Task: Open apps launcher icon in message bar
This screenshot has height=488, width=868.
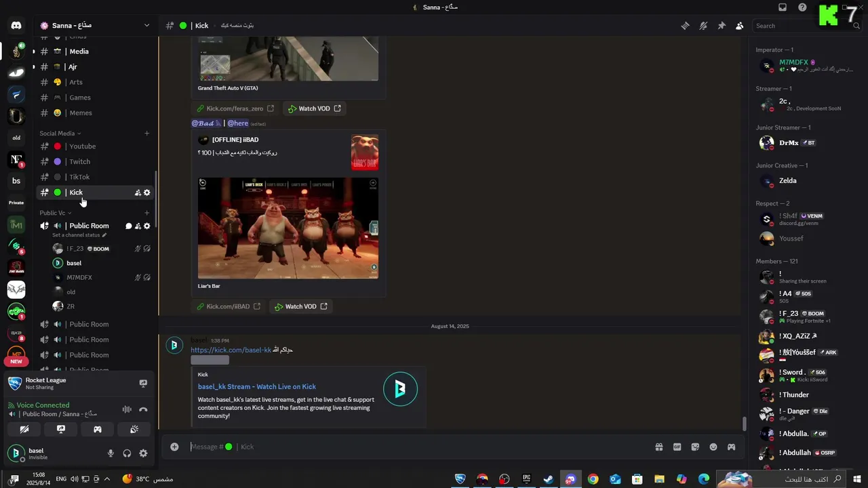Action: [x=731, y=447]
